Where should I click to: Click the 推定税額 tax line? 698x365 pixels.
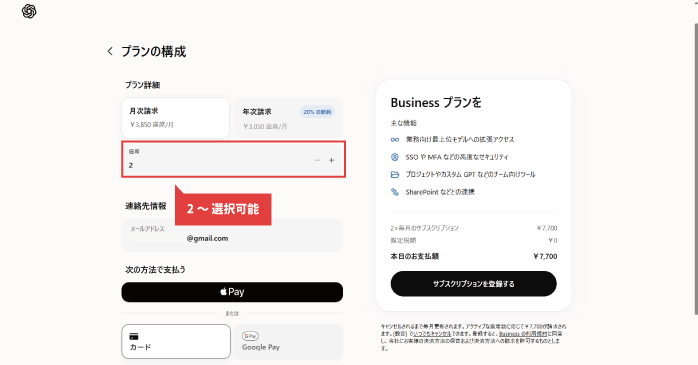474,240
